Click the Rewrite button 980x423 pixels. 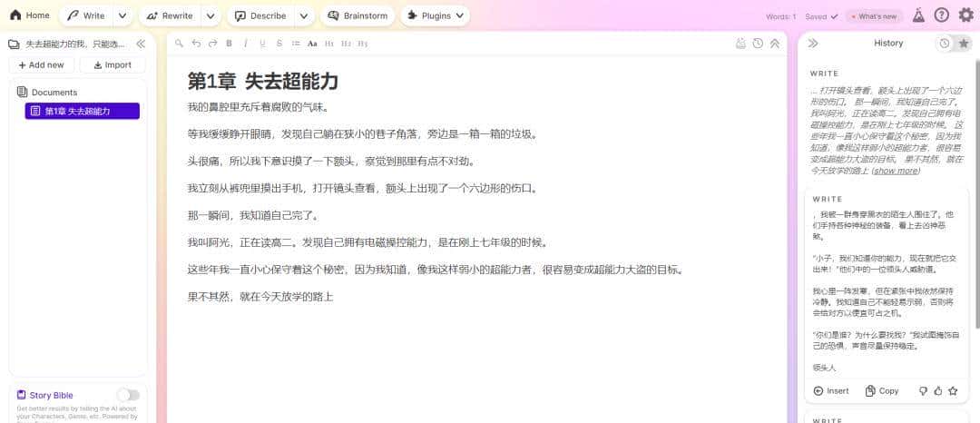point(171,16)
